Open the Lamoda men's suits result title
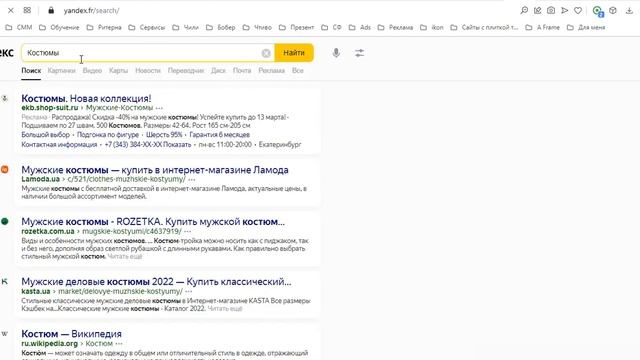This screenshot has height=360, width=640. 155,170
